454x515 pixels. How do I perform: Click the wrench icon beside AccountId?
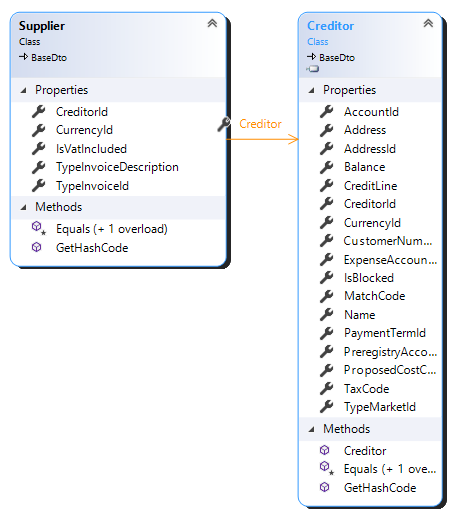(x=327, y=112)
